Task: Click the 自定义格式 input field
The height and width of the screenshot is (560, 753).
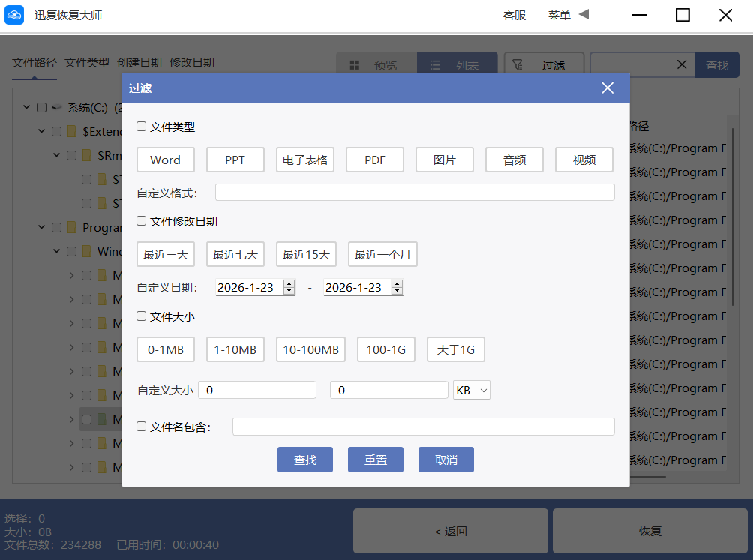Action: pyautogui.click(x=414, y=192)
